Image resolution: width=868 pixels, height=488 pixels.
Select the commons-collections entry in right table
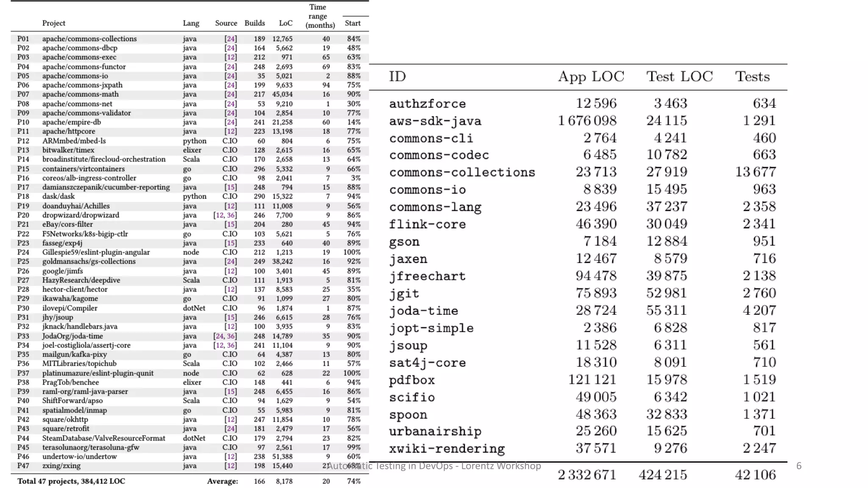[462, 172]
